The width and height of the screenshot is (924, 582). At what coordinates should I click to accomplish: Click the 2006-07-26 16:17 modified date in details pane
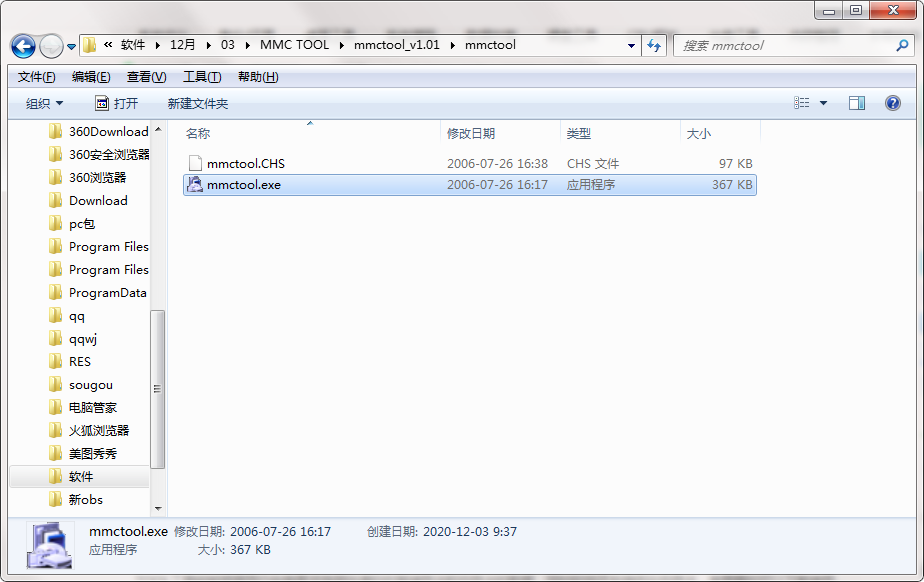[280, 532]
